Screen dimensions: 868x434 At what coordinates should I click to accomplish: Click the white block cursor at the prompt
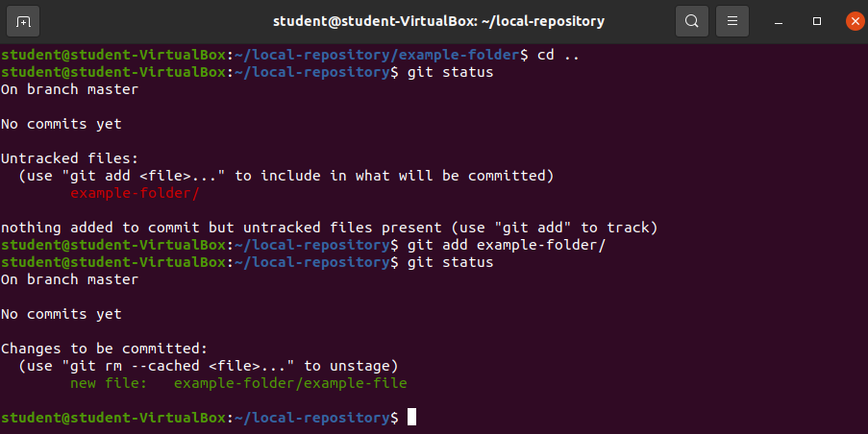pos(411,418)
